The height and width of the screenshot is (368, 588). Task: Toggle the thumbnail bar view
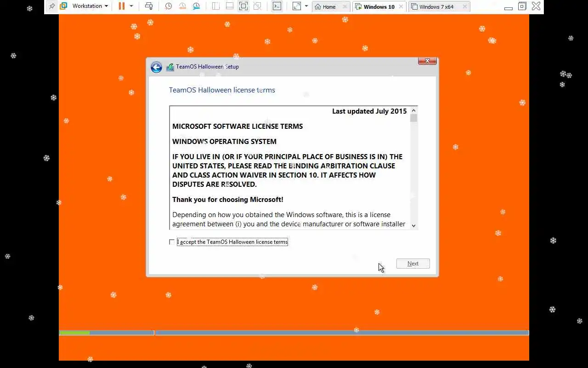pyautogui.click(x=230, y=6)
